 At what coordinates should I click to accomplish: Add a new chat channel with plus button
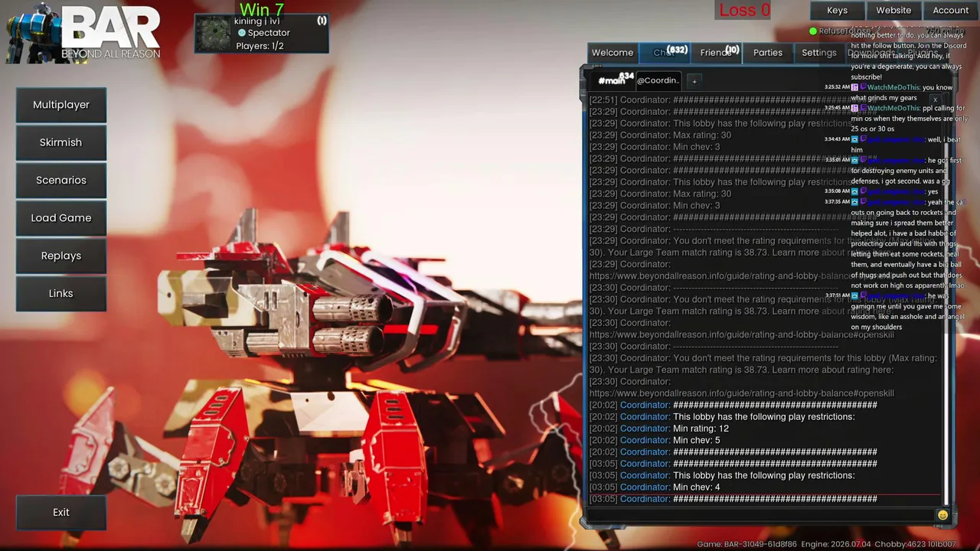coord(694,81)
